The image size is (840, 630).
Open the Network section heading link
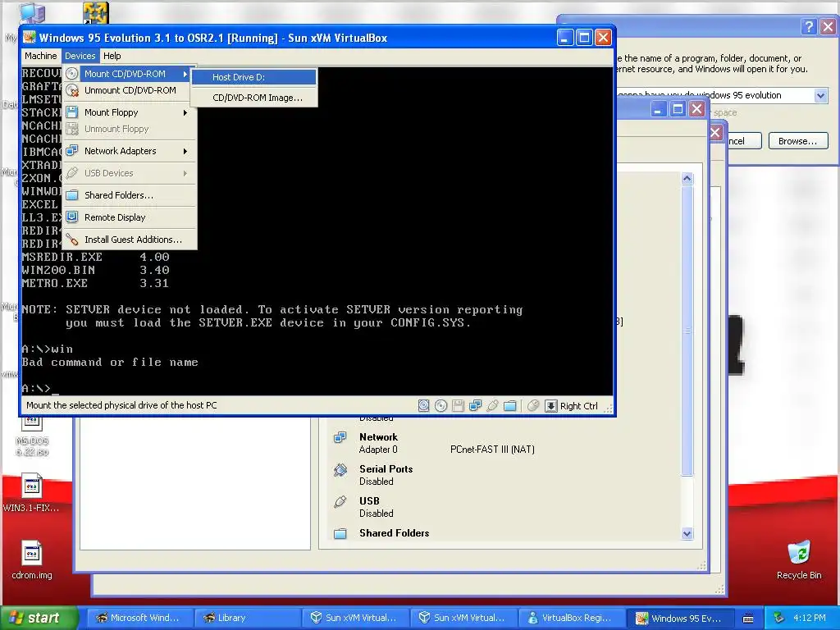[x=378, y=437]
